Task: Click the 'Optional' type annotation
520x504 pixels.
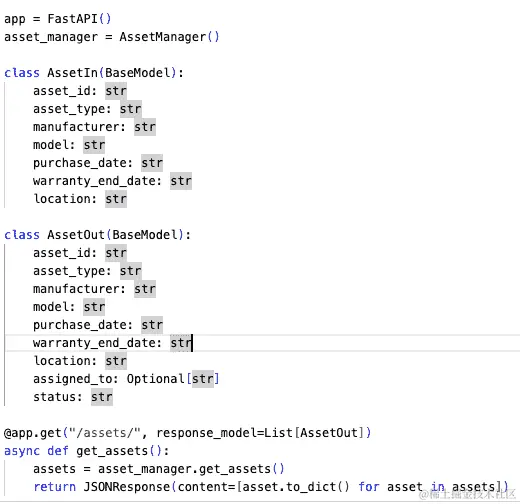Action: pyautogui.click(x=155, y=379)
